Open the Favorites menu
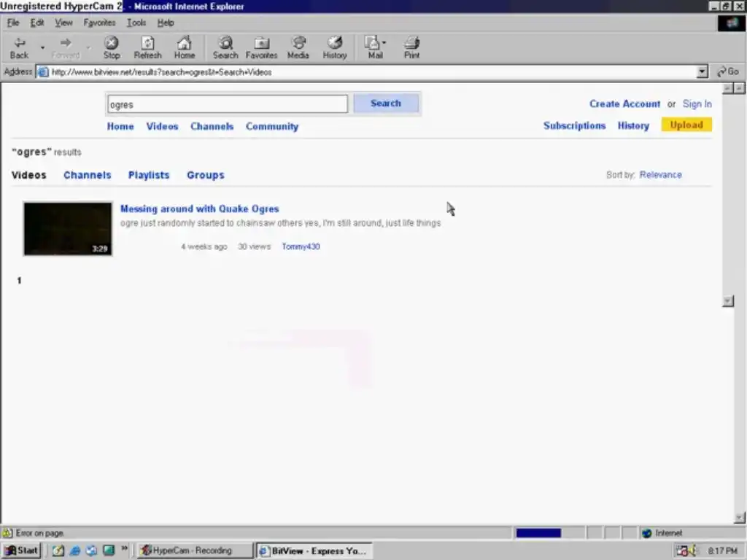This screenshot has width=747, height=560. pos(99,23)
